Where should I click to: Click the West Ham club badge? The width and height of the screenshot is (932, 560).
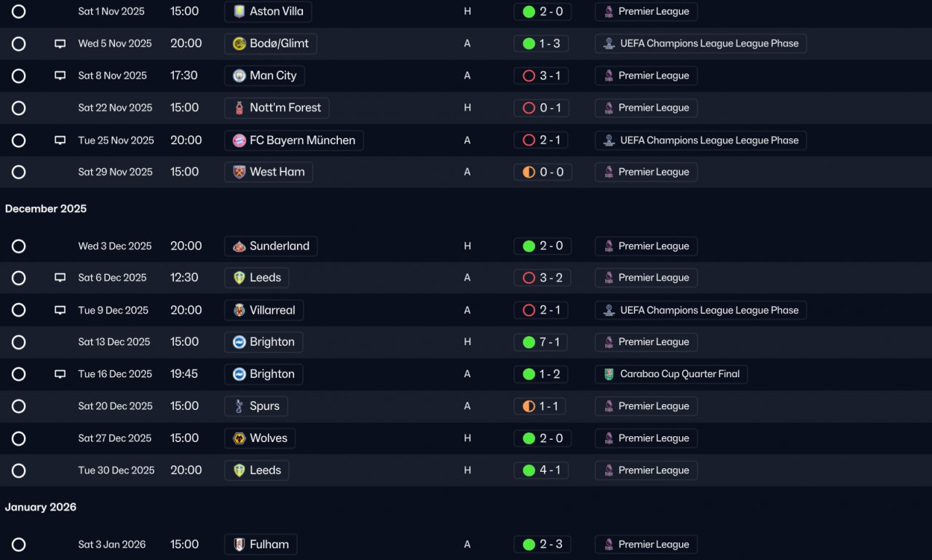pos(239,173)
